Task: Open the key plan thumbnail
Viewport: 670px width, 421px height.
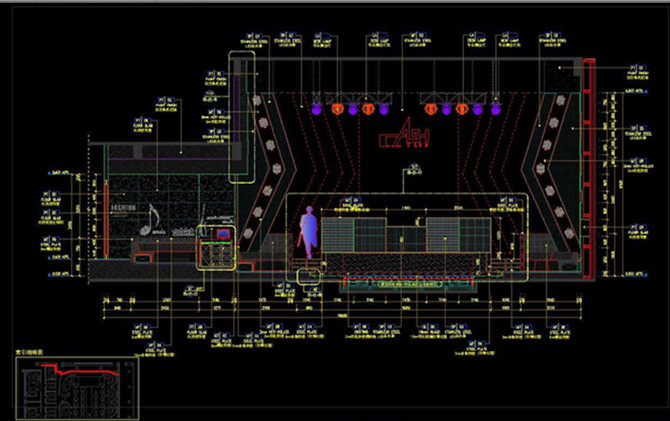Action: pyautogui.click(x=77, y=388)
